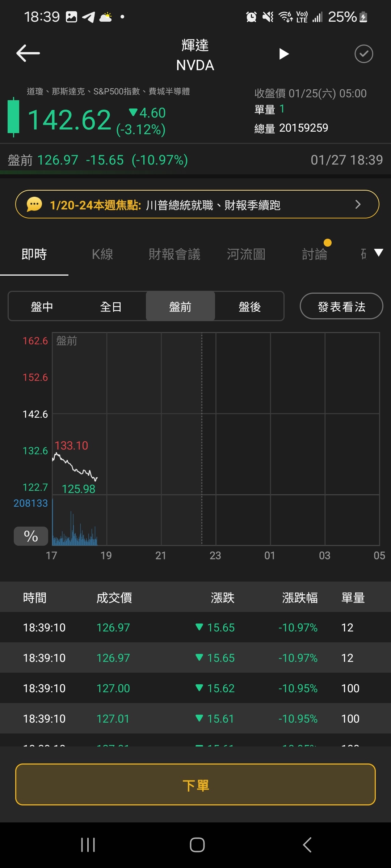The image size is (391, 868).
Task: Tap the 單量 column header
Action: tap(353, 598)
